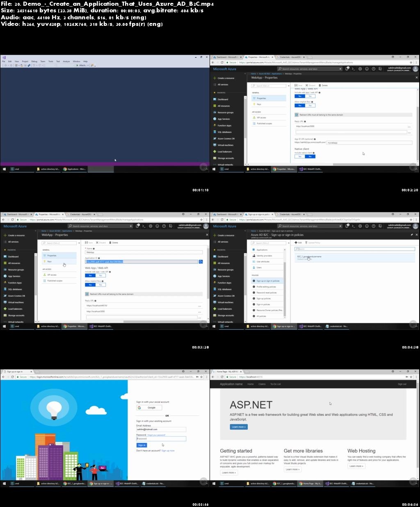Click Sign up now link in 00:05:46 frame
Viewport: 420px width, 507px height.
(x=168, y=450)
